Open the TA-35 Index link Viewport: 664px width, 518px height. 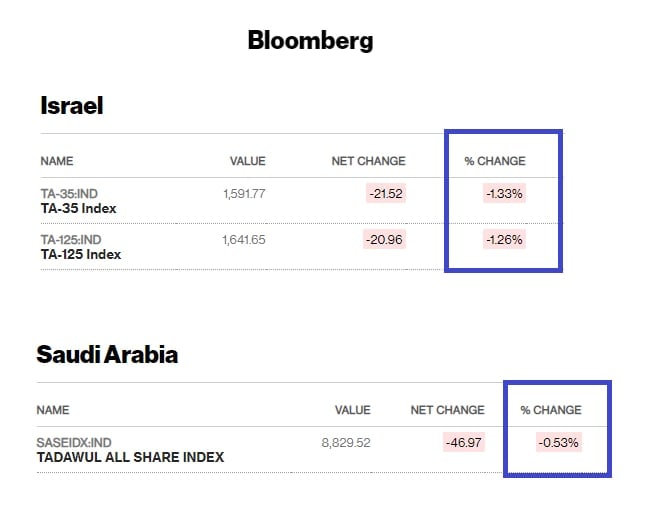click(78, 209)
